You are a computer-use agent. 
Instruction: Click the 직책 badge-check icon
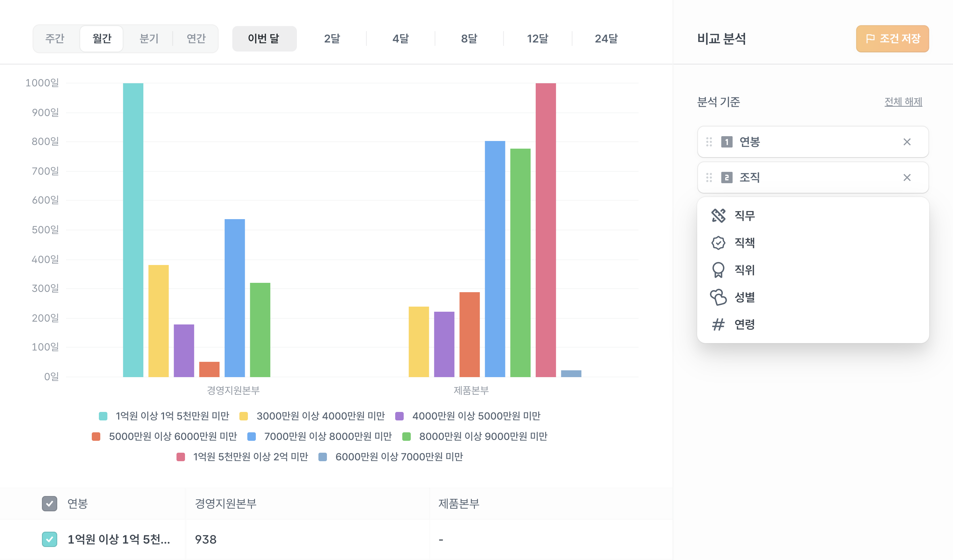(x=718, y=243)
